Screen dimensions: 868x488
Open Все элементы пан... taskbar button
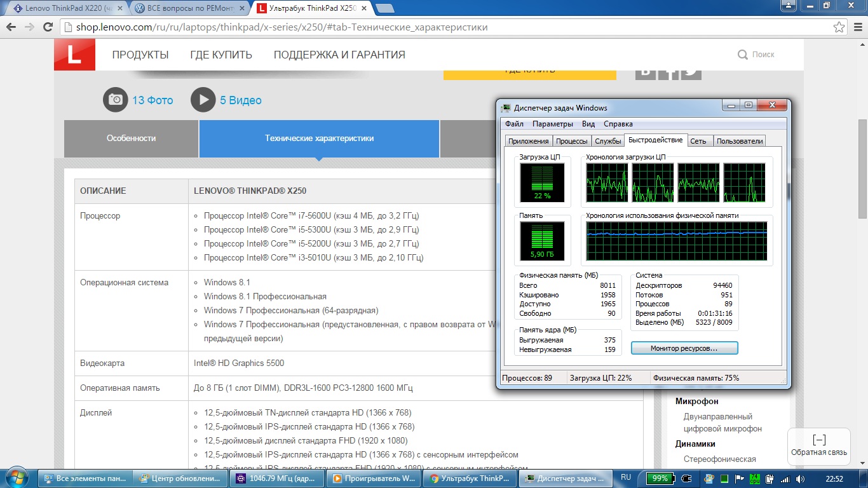(x=86, y=478)
